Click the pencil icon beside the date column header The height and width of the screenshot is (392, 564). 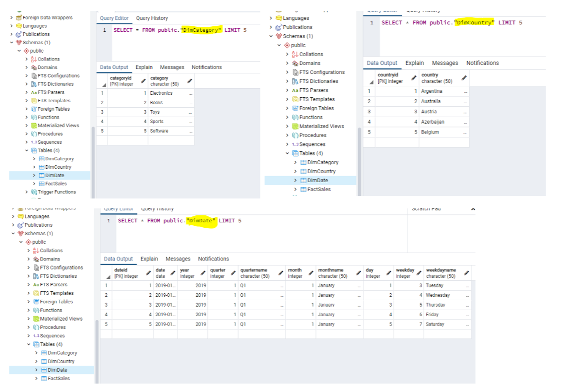tap(173, 273)
